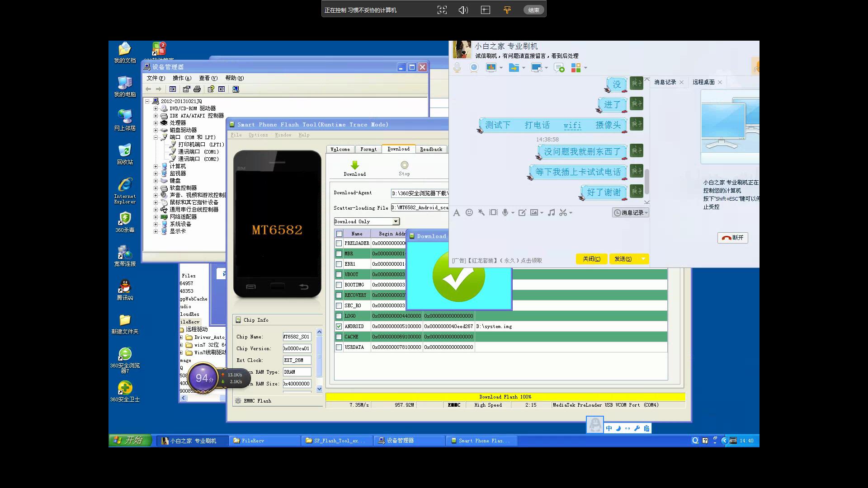The image size is (868, 488).
Task: Switch to the Welcome tab
Action: pyautogui.click(x=340, y=149)
